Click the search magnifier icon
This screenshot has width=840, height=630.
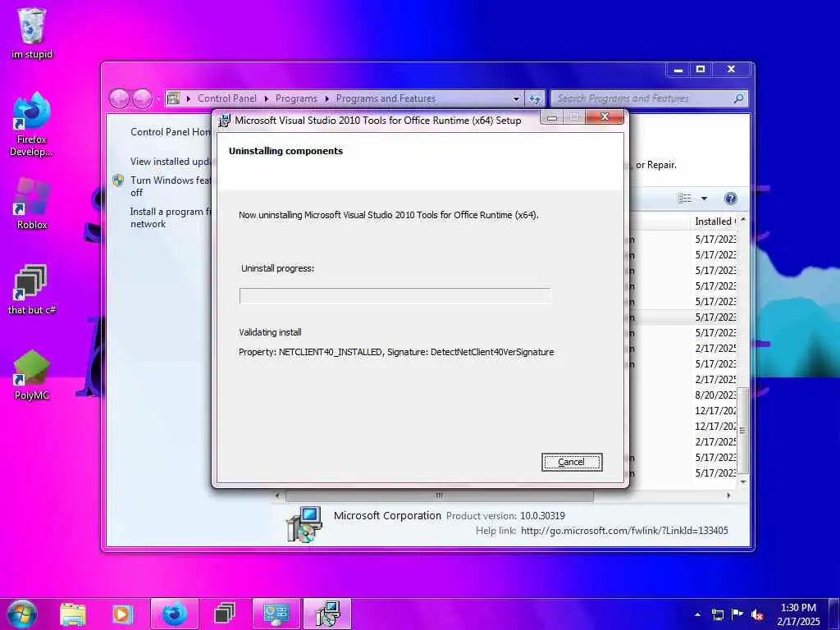pos(738,98)
